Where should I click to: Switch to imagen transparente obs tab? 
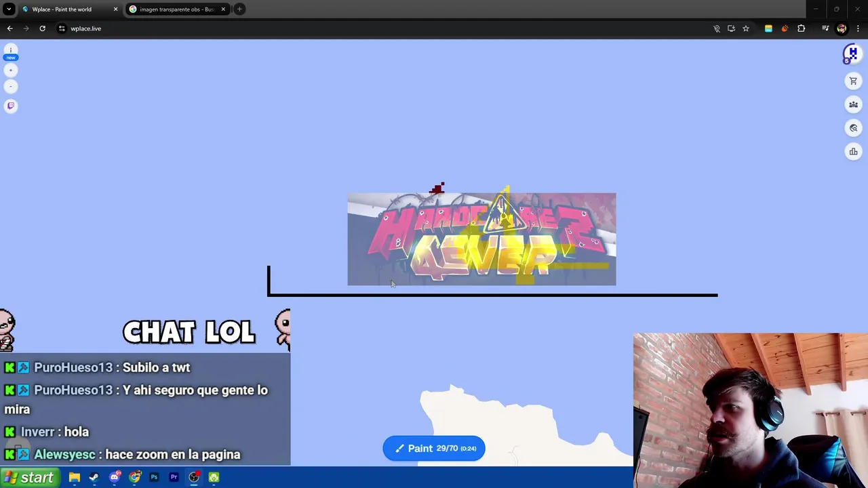(x=176, y=9)
